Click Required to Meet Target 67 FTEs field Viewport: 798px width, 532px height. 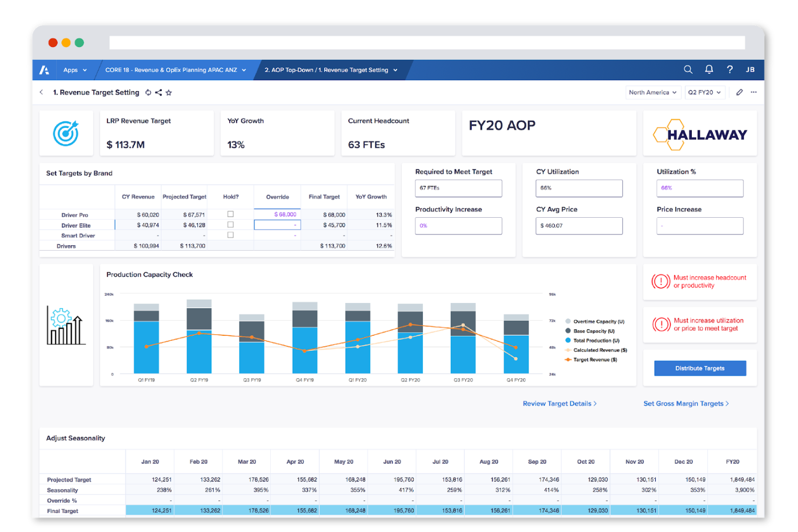click(x=458, y=188)
